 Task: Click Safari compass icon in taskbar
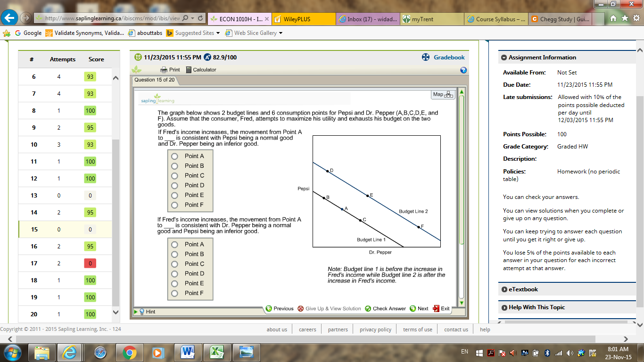tap(100, 352)
